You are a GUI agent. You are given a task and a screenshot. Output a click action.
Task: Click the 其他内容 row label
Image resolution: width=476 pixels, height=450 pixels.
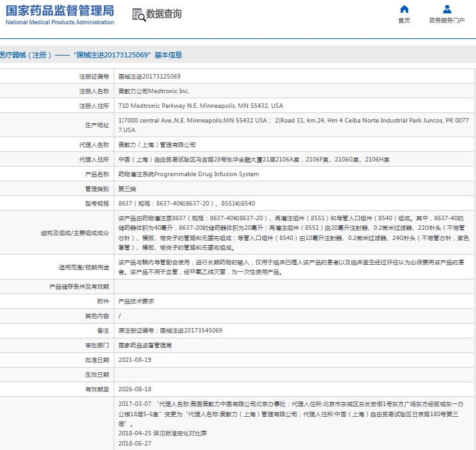[97, 316]
